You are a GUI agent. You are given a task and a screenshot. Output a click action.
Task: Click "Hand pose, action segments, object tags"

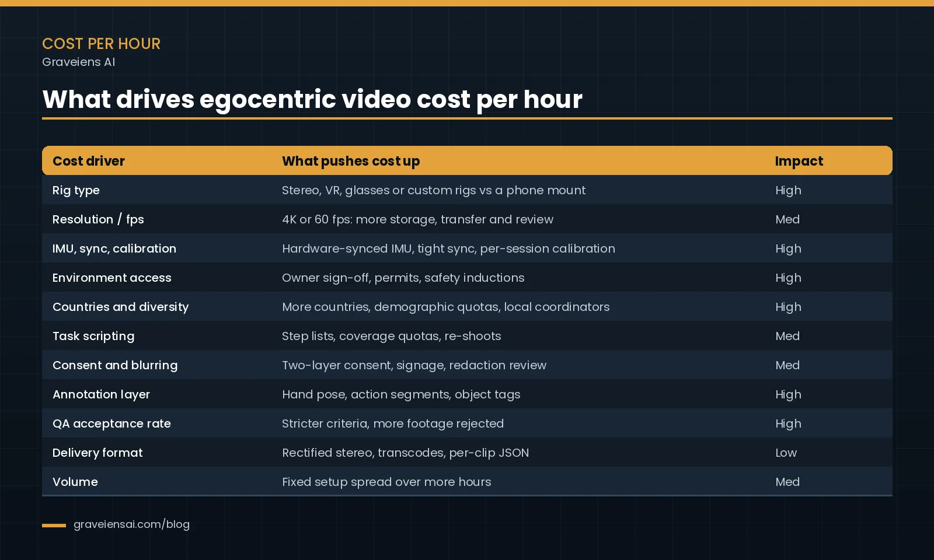(x=401, y=394)
